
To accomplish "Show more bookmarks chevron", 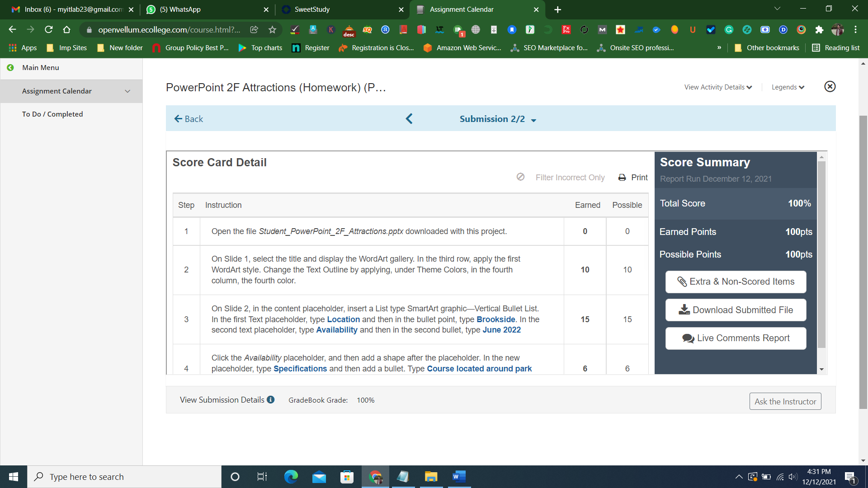I will [719, 47].
